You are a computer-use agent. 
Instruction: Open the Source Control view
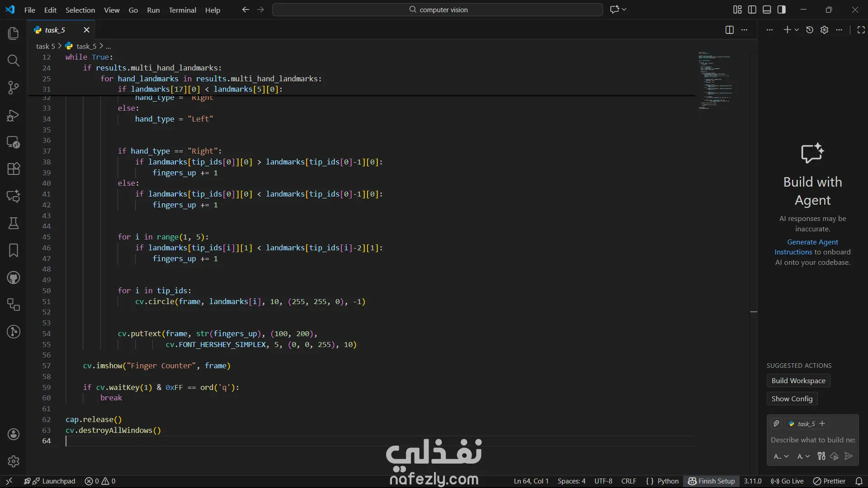coord(14,88)
